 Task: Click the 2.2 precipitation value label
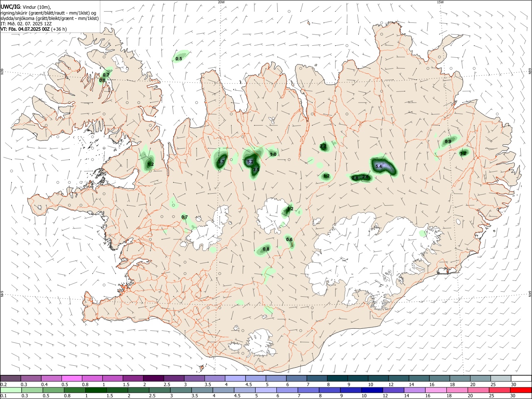(323, 146)
